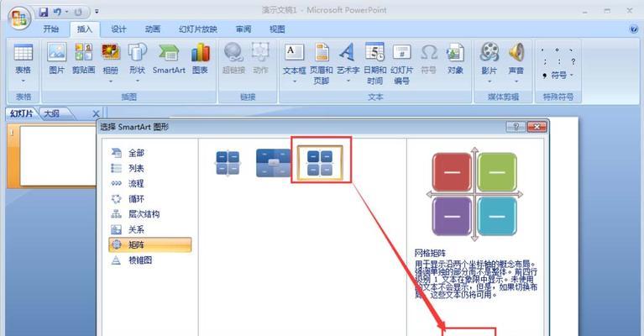Open the 插入 ribbon tab
The width and height of the screenshot is (644, 336).
(x=85, y=29)
